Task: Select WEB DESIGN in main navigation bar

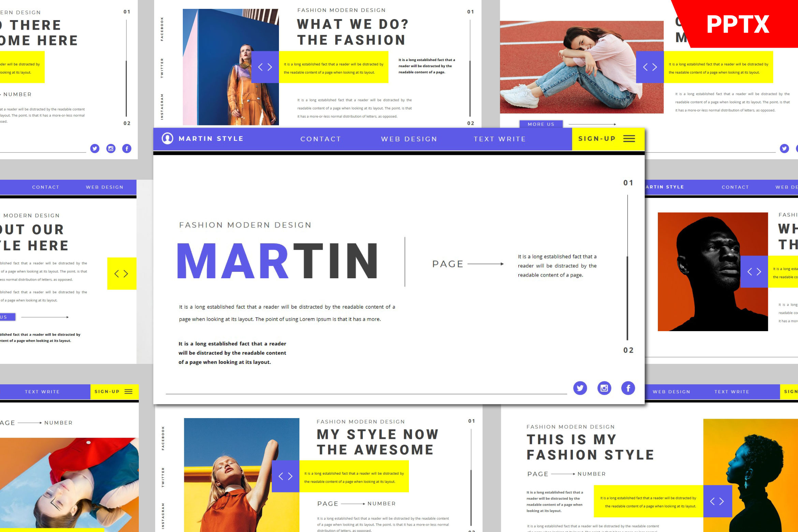Action: point(409,139)
